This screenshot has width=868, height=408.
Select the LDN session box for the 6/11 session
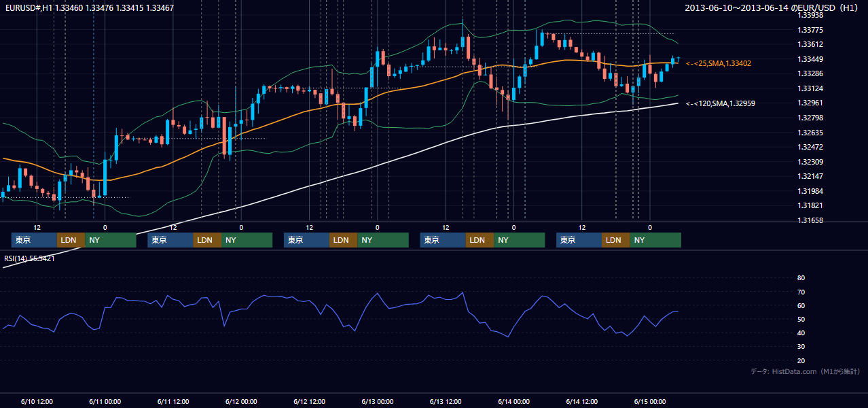tap(207, 240)
